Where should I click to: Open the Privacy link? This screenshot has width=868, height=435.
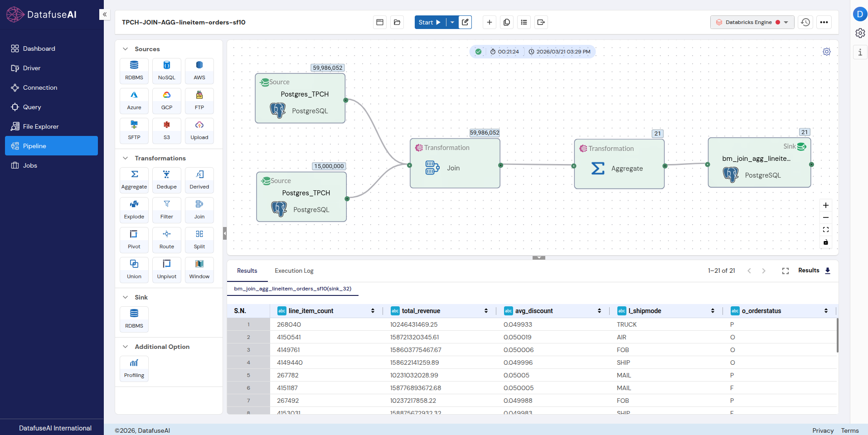click(823, 430)
